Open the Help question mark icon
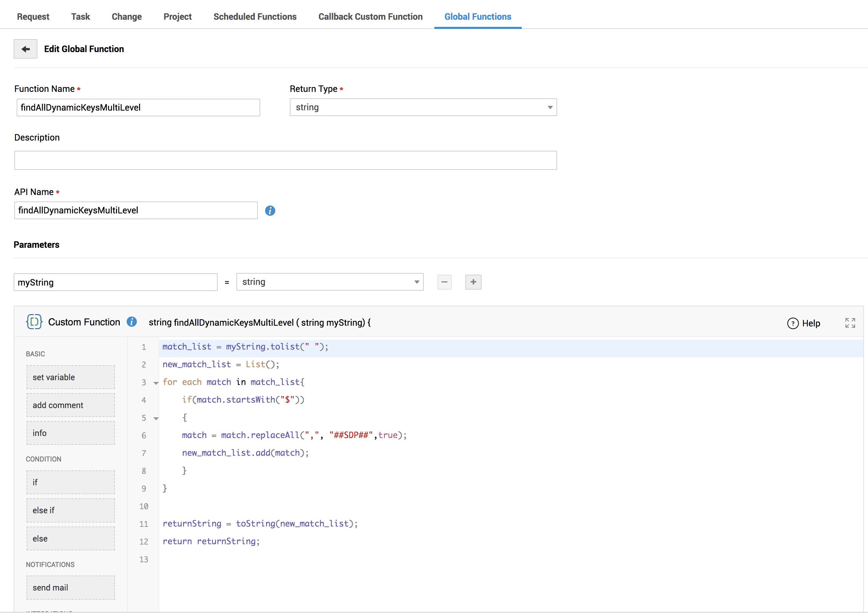This screenshot has height=614, width=868. pyautogui.click(x=793, y=323)
